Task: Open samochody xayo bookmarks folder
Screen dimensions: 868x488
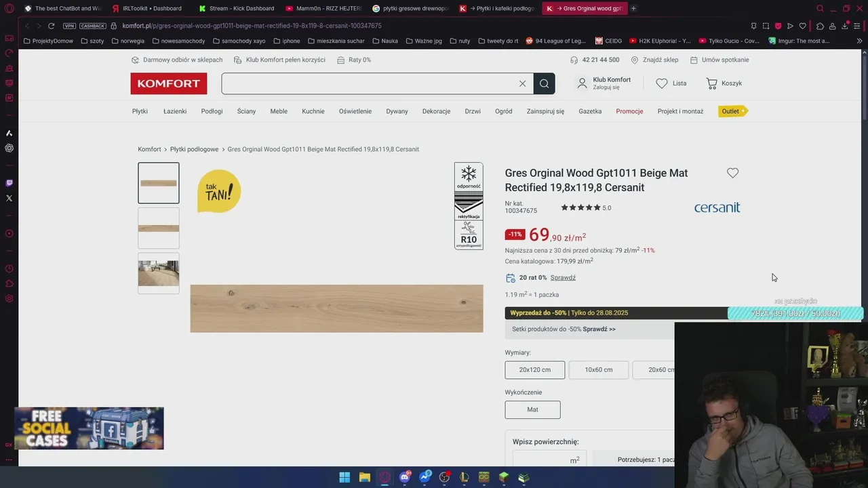Action: 239,41
